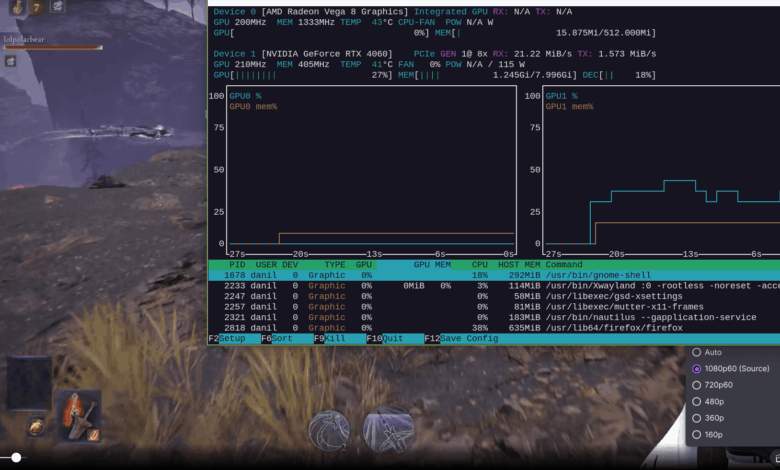Image resolution: width=780 pixels, height=470 pixels.
Task: Sort process list by PID column
Action: (x=237, y=265)
